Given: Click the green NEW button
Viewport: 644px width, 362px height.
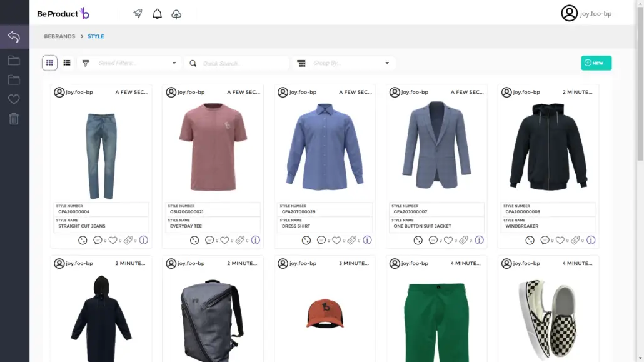Looking at the screenshot, I should (x=596, y=63).
